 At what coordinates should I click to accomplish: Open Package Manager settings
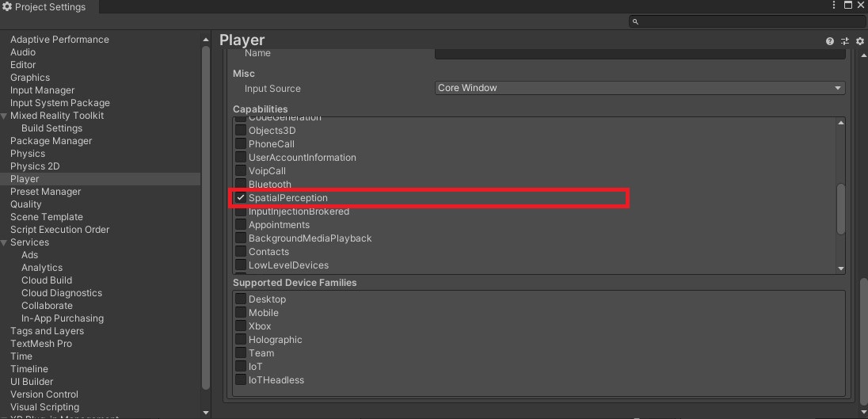51,140
